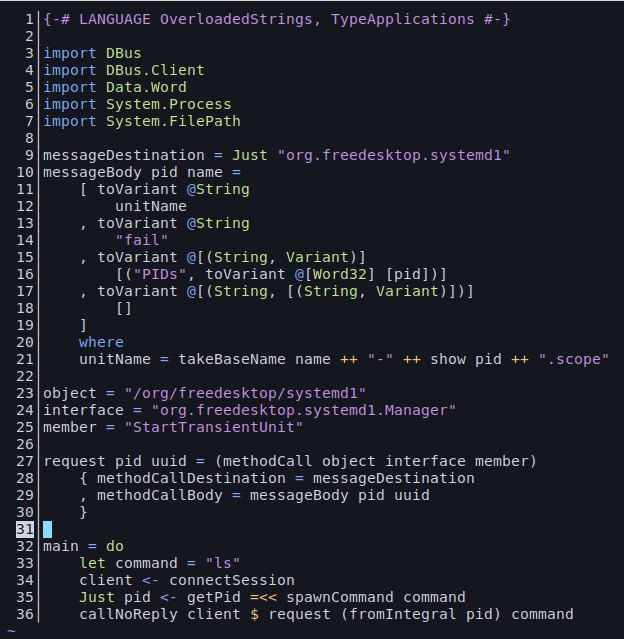Click 'Data.Word' import on line 5
Image resolution: width=624 pixels, height=639 pixels.
146,87
